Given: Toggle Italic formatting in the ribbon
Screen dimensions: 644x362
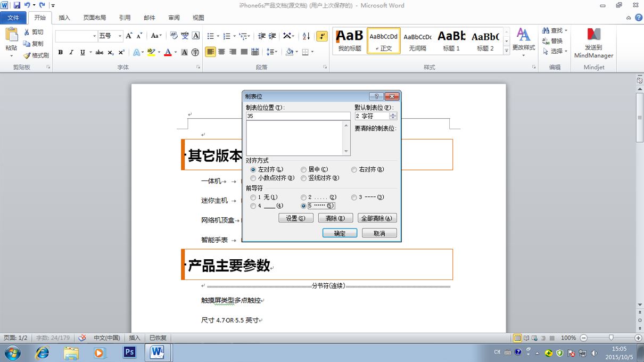Looking at the screenshot, I should [x=71, y=52].
